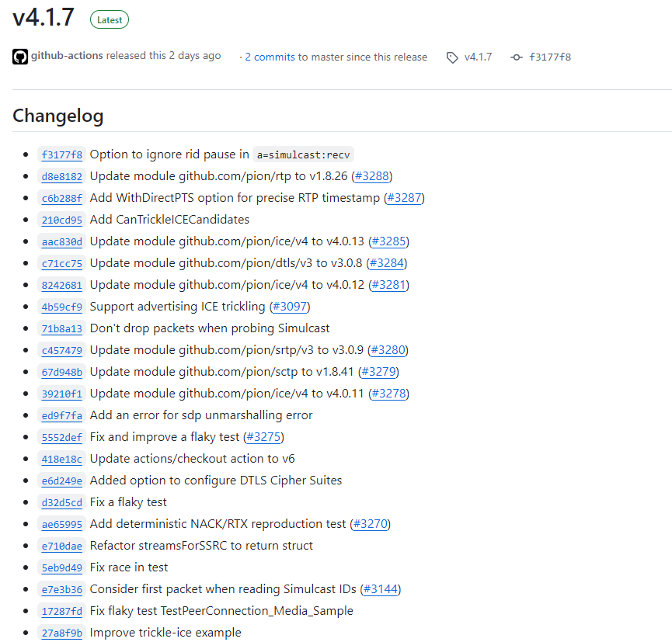This screenshot has width=672, height=642.
Task: Open the 2 commits link
Action: pos(270,57)
